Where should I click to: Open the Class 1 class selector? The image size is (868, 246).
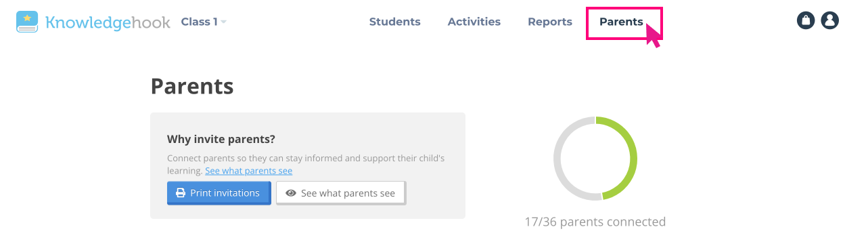click(204, 22)
